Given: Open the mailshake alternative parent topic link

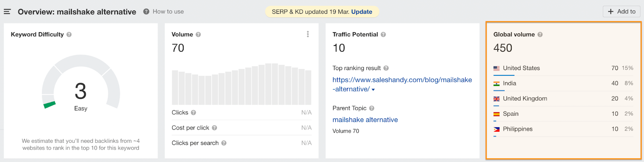Looking at the screenshot, I should tap(365, 120).
